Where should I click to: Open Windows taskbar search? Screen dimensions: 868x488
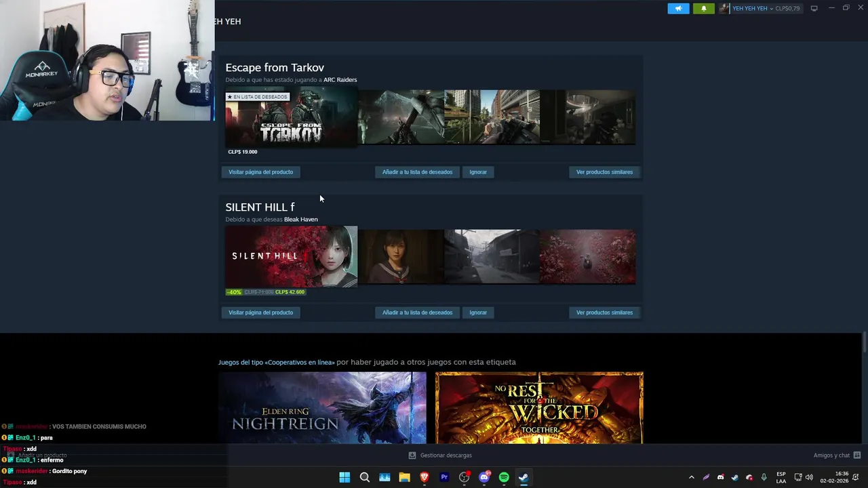tap(365, 477)
